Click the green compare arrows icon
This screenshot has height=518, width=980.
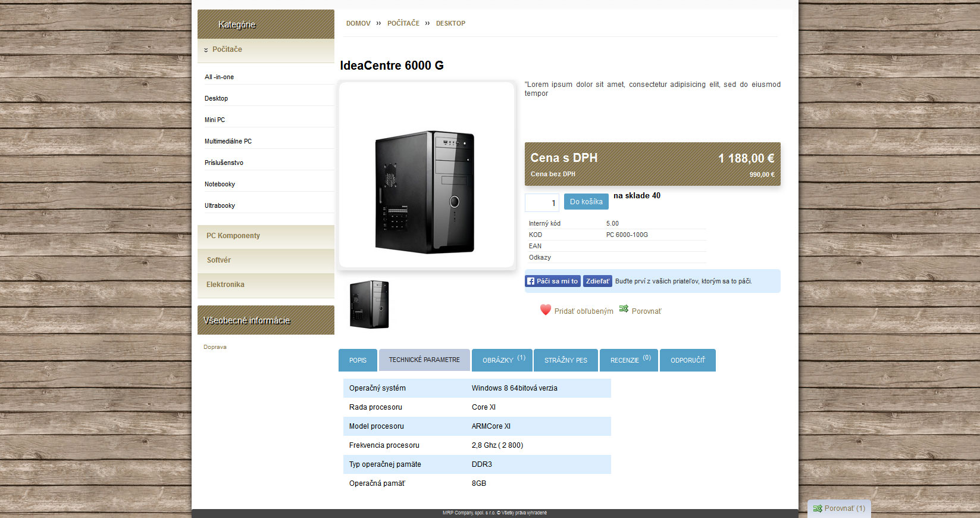(x=624, y=308)
